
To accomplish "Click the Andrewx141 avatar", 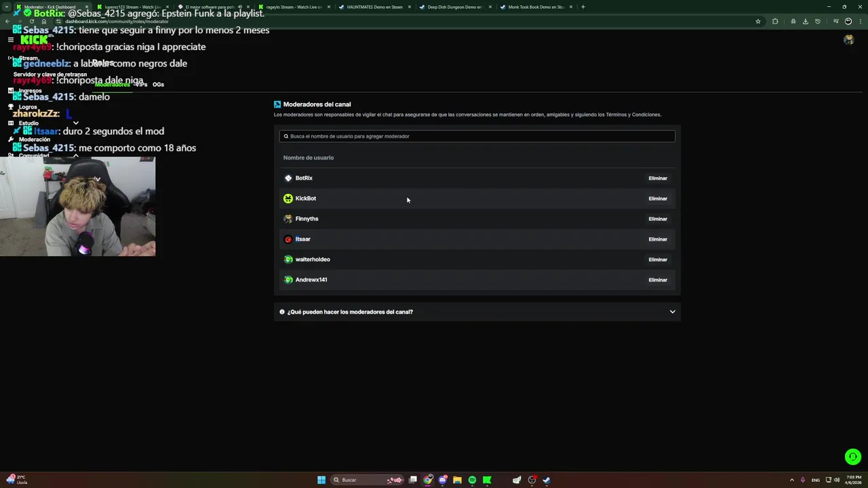I will coord(288,280).
